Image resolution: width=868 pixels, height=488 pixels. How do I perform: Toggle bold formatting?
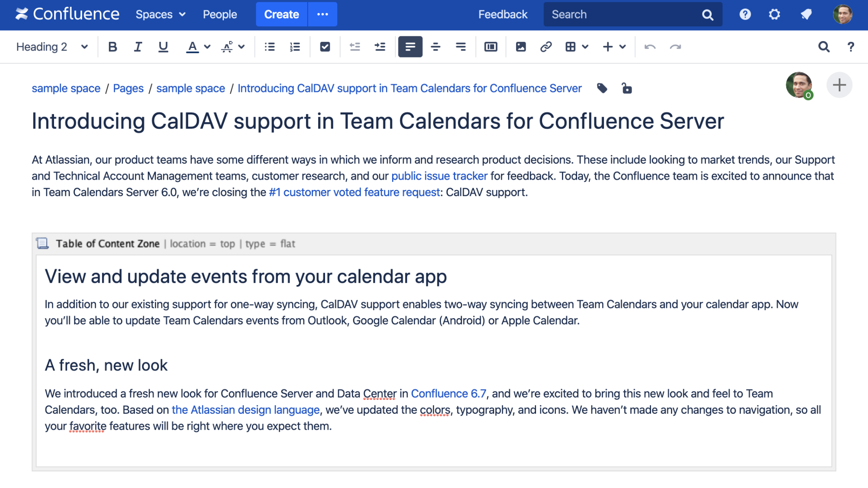(x=112, y=47)
